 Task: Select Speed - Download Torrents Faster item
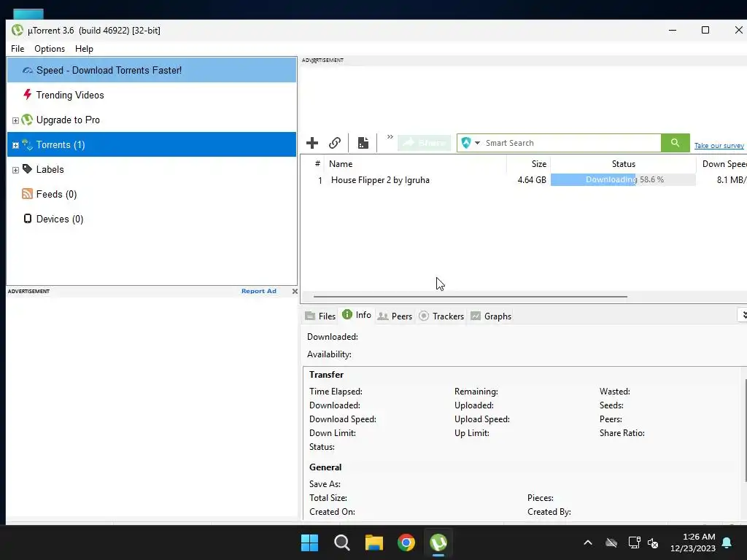click(x=152, y=70)
